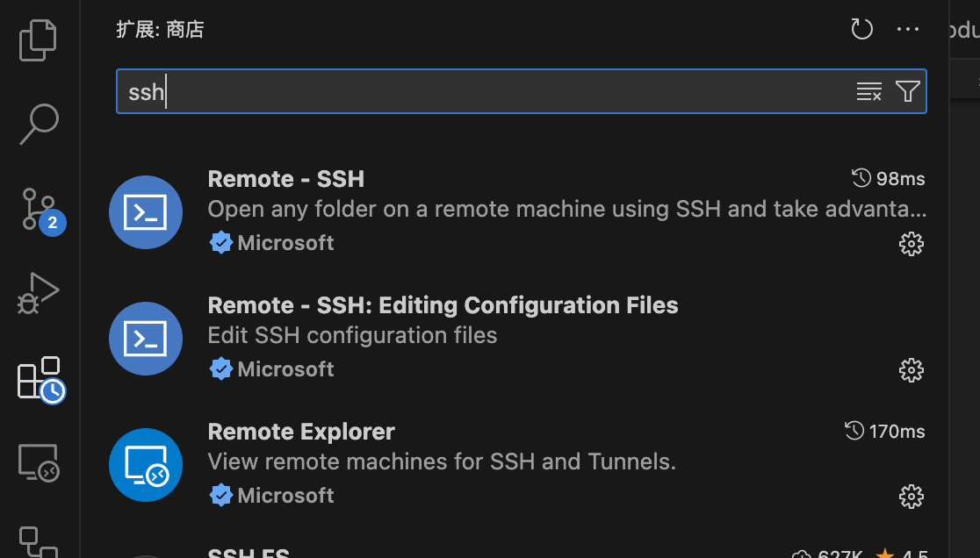Click the Remote Explorer extension logo

coord(146,465)
